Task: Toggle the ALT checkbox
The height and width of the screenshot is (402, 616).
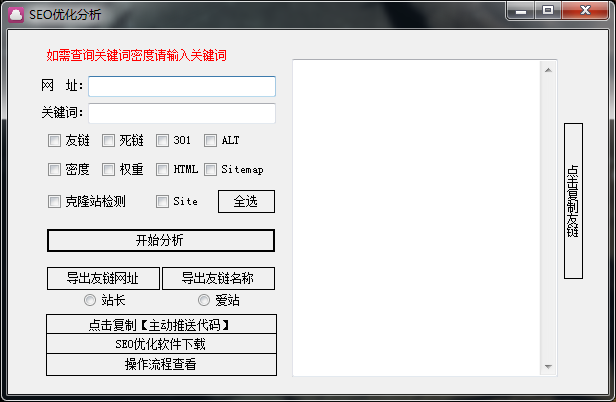Action: 211,140
